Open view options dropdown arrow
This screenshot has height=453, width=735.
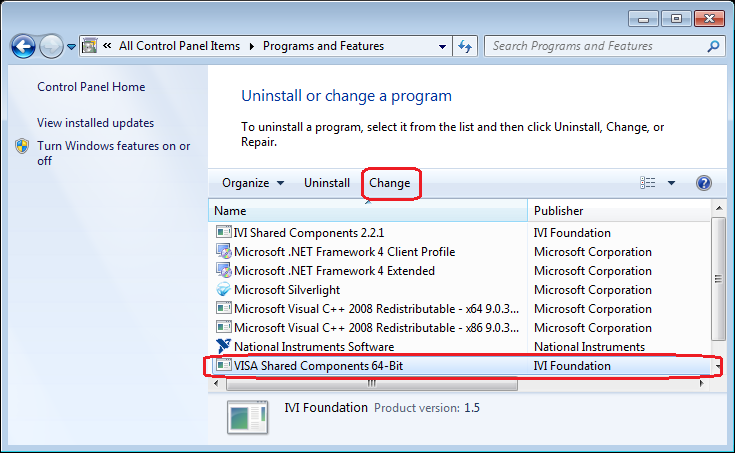(671, 183)
